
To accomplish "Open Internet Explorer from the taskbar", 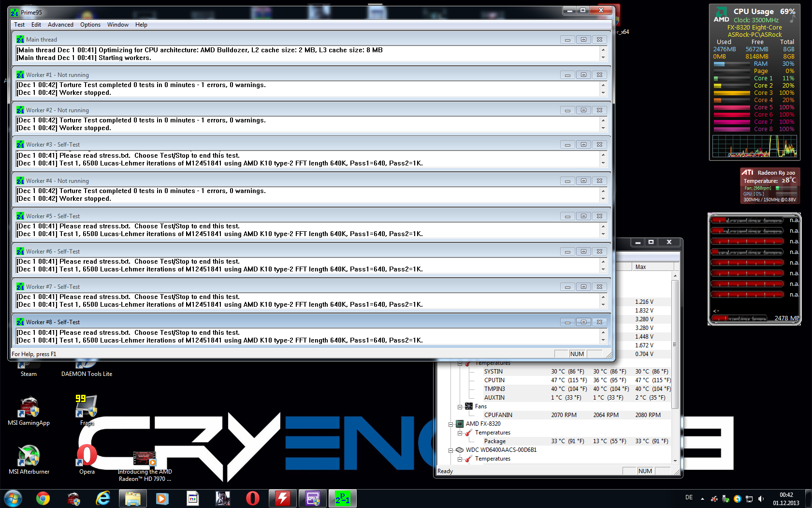I will [x=103, y=498].
